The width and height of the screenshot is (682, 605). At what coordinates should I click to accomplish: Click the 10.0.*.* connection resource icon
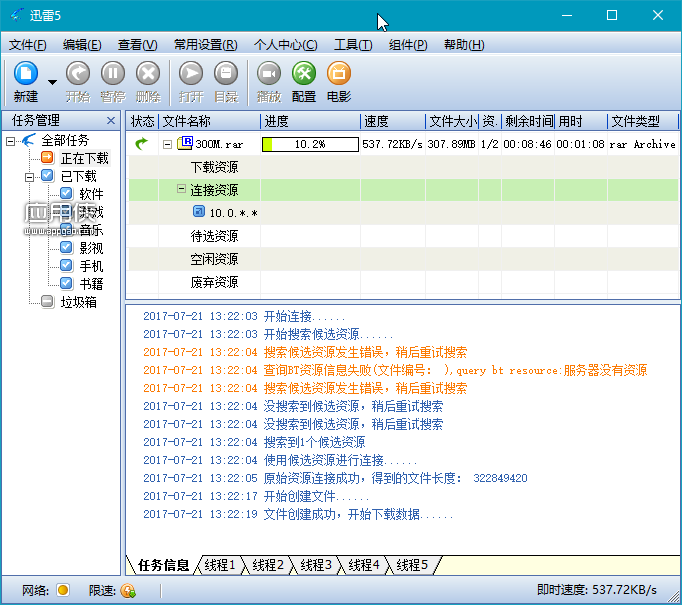coord(199,211)
